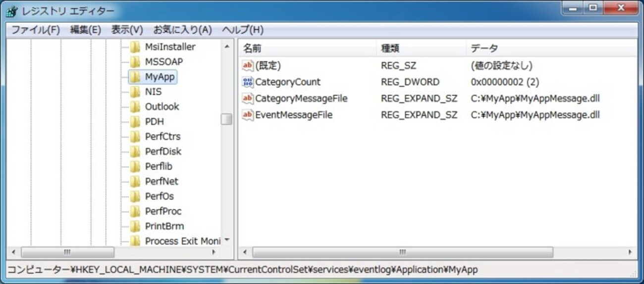Select the Outlook key in tree
Viewport: 644px width, 284px height.
pos(162,107)
